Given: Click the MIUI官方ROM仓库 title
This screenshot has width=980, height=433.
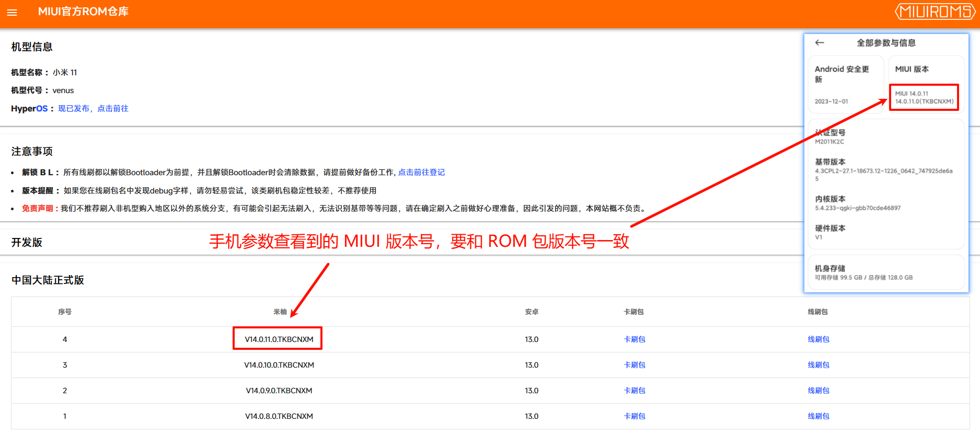Looking at the screenshot, I should point(83,12).
